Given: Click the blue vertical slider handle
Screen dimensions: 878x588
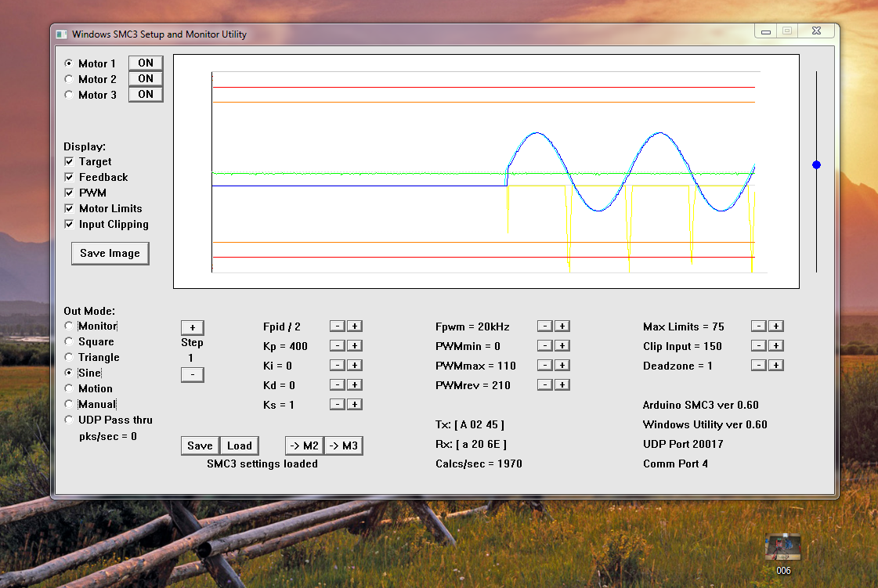Looking at the screenshot, I should [816, 165].
